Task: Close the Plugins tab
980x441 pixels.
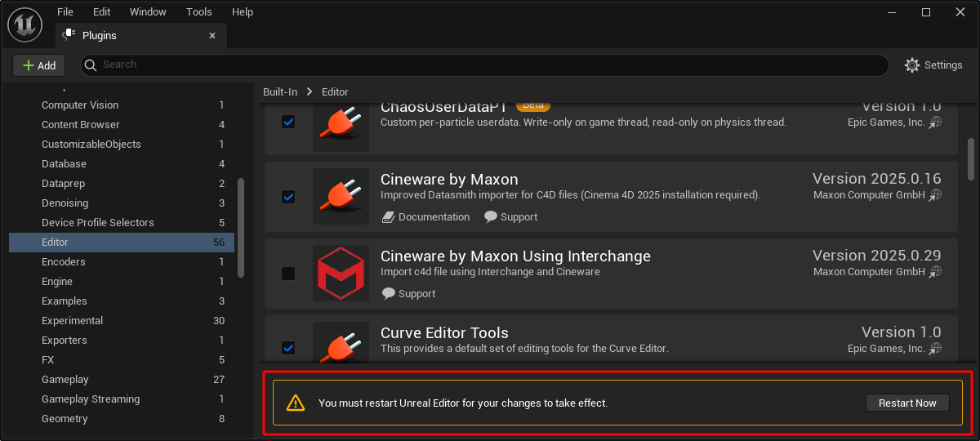Action: [x=212, y=36]
